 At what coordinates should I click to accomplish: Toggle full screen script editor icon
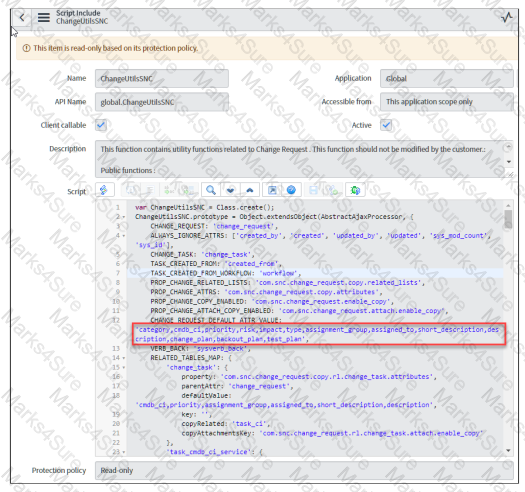click(273, 190)
